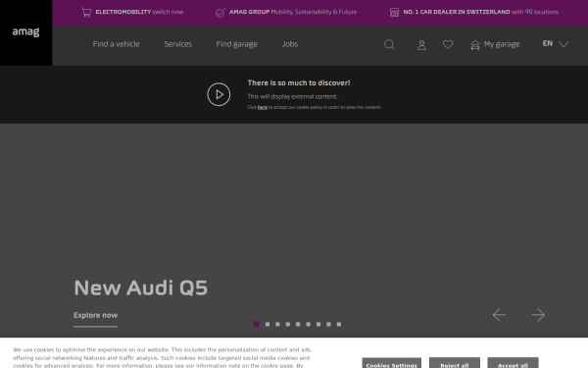Open the favorites heart icon
Screen dimensions: 588x368
tap(448, 44)
